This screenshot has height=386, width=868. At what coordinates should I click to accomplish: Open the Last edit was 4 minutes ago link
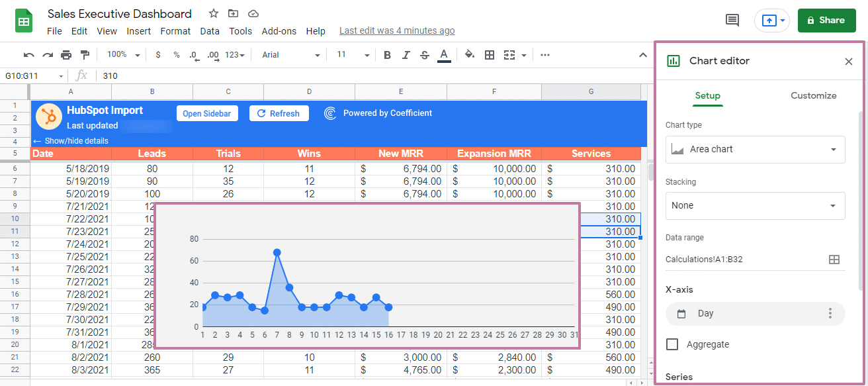pyautogui.click(x=397, y=31)
